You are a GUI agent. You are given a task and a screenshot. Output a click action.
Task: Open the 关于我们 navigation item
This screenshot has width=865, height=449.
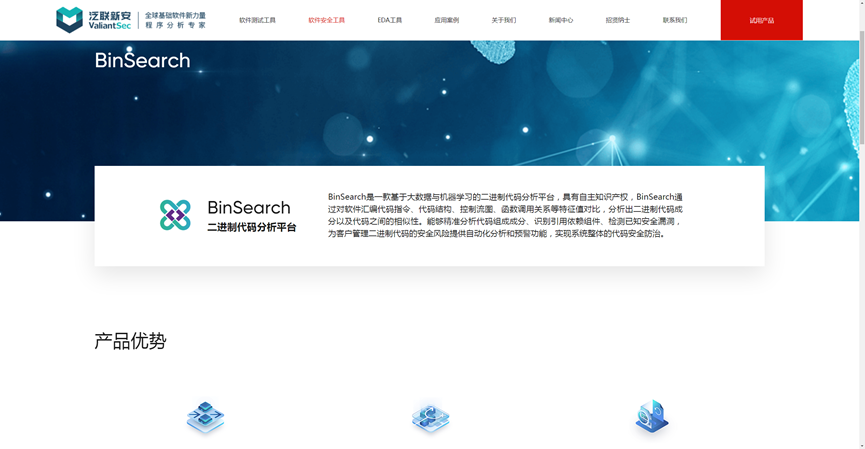(504, 20)
